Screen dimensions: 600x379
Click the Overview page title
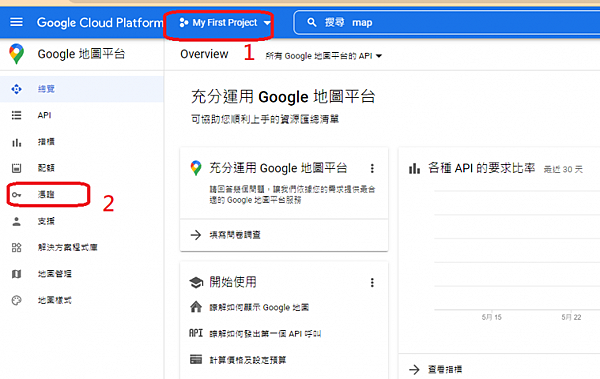[x=204, y=54]
